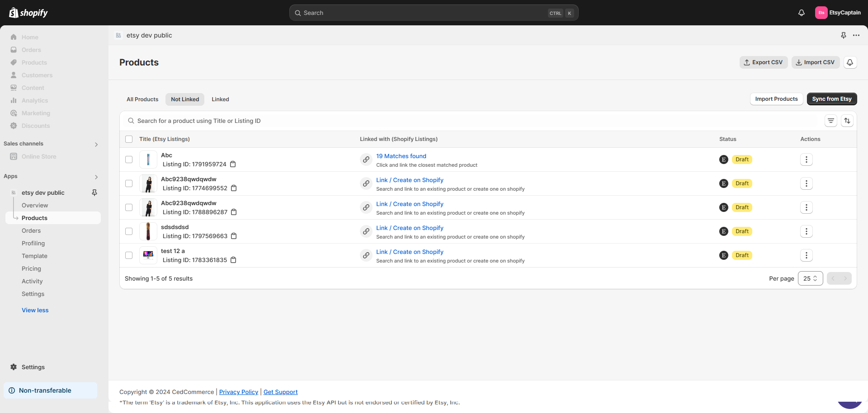This screenshot has height=413, width=868.
Task: Copy Listing ID 1788896287
Action: tap(234, 212)
